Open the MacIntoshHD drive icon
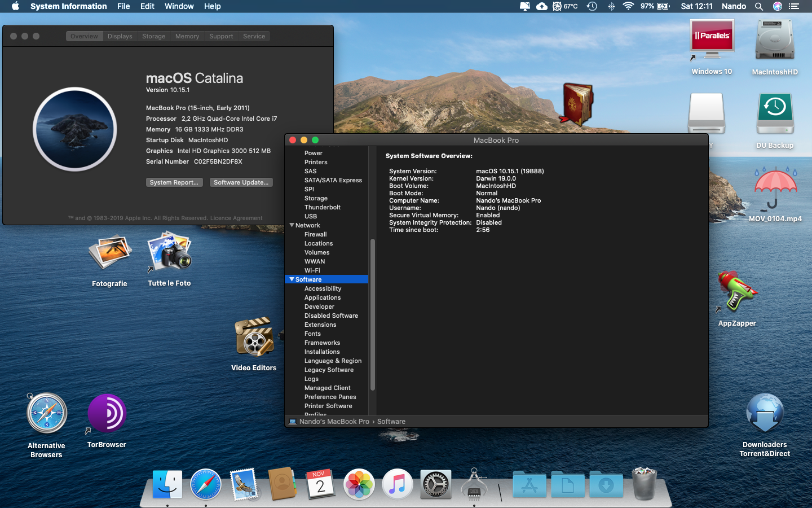Image resolution: width=812 pixels, height=508 pixels. 775,41
